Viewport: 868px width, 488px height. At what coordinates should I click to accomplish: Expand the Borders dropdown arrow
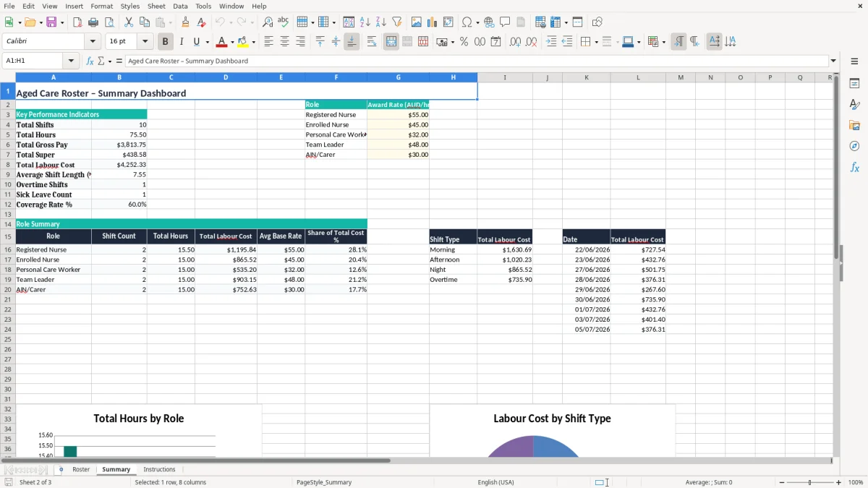click(596, 42)
